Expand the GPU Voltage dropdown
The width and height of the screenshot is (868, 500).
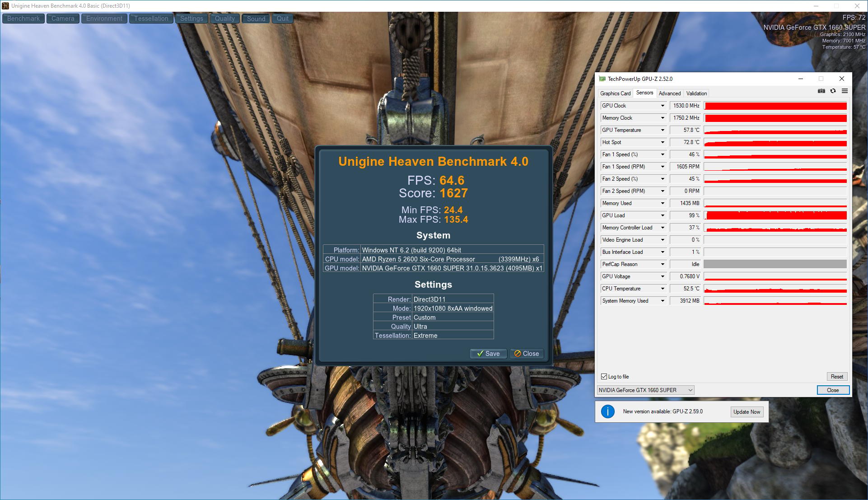[663, 276]
